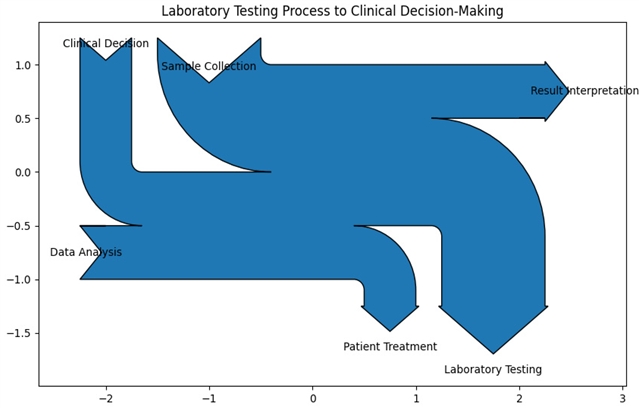Click the y-axis tick label −0.5
This screenshot has width=639, height=409.
coord(21,226)
